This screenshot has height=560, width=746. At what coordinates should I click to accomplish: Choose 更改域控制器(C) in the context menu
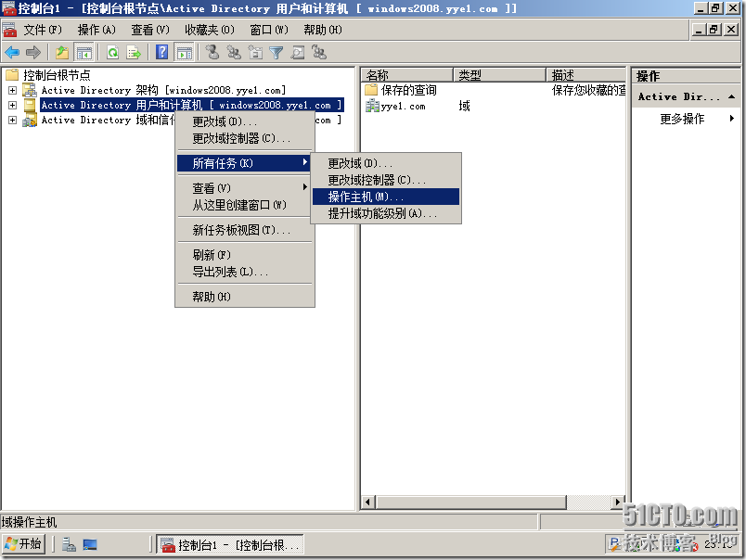[x=245, y=138]
